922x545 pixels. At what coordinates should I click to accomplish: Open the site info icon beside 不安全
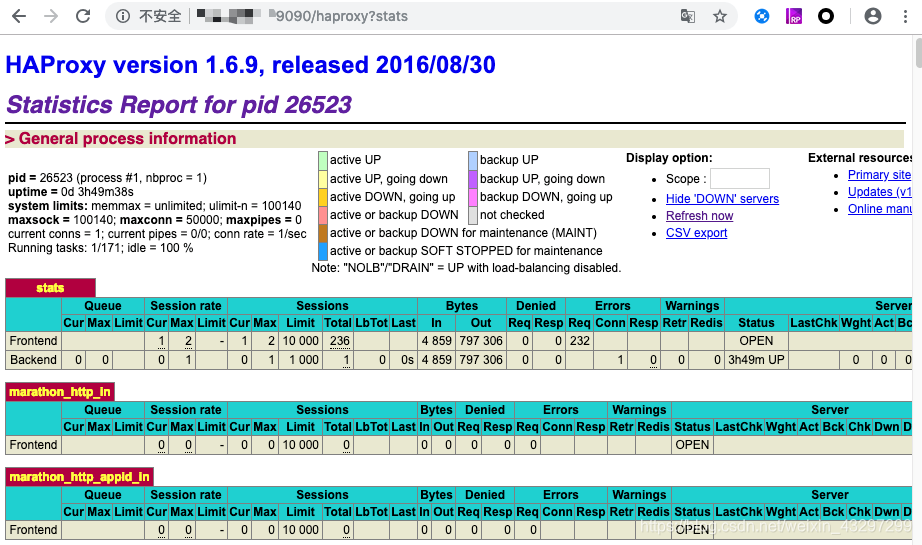pyautogui.click(x=123, y=16)
